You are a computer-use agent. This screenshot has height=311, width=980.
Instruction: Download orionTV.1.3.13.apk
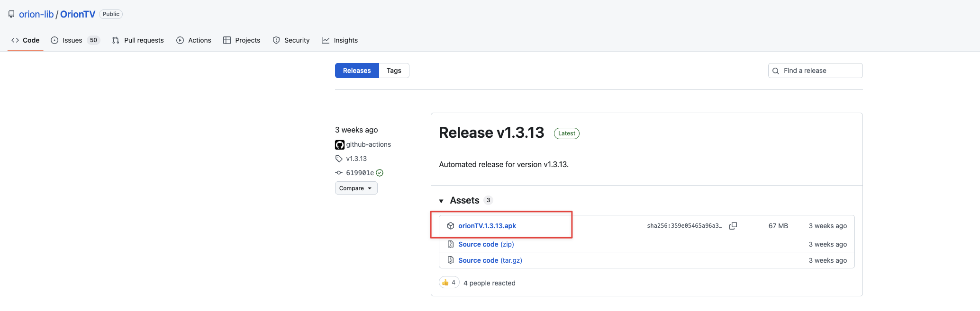pyautogui.click(x=487, y=226)
